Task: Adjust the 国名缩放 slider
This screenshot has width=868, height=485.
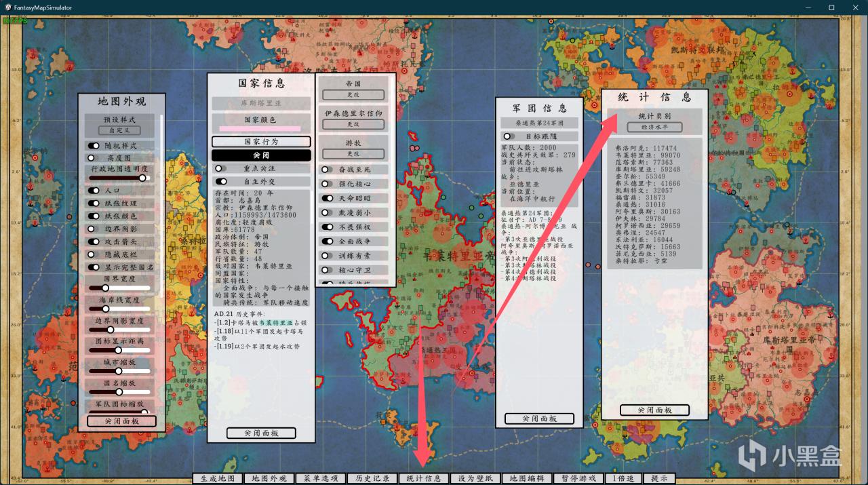Action: click(x=119, y=392)
